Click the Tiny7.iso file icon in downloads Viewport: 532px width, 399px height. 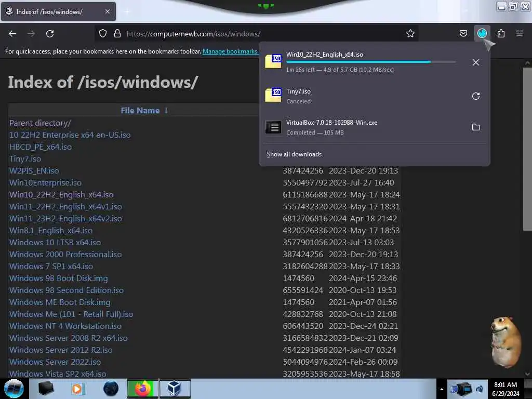coord(273,95)
